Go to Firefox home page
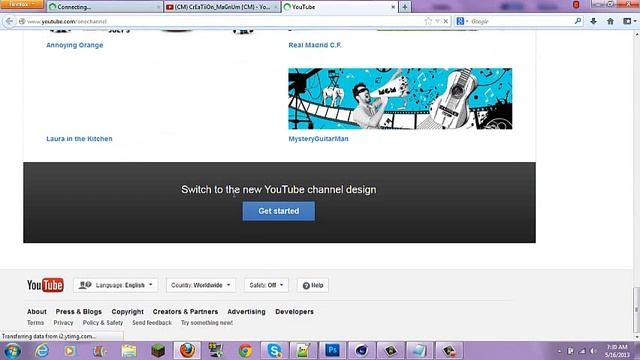The image size is (640, 360). click(610, 21)
